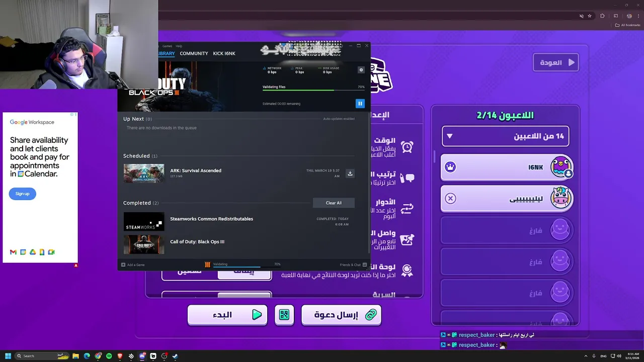This screenshot has height=362, width=644.
Task: Click the Google Workspace ad Sign up button
Action: [x=22, y=194]
